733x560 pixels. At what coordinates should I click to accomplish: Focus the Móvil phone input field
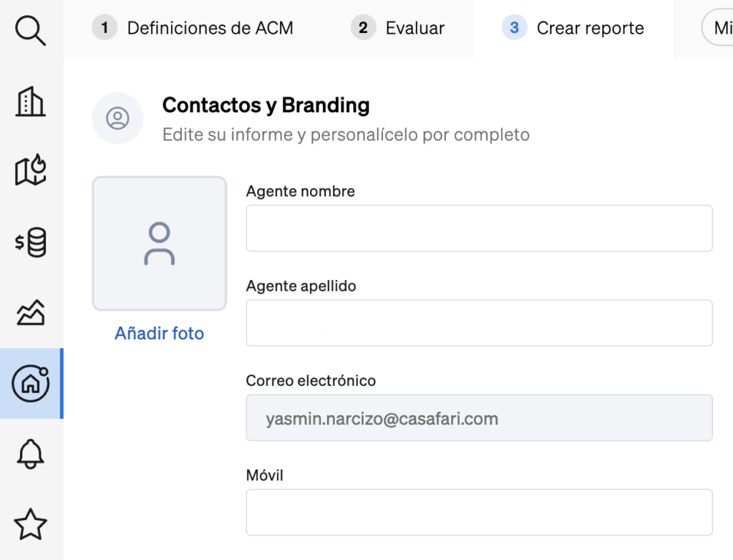479,512
